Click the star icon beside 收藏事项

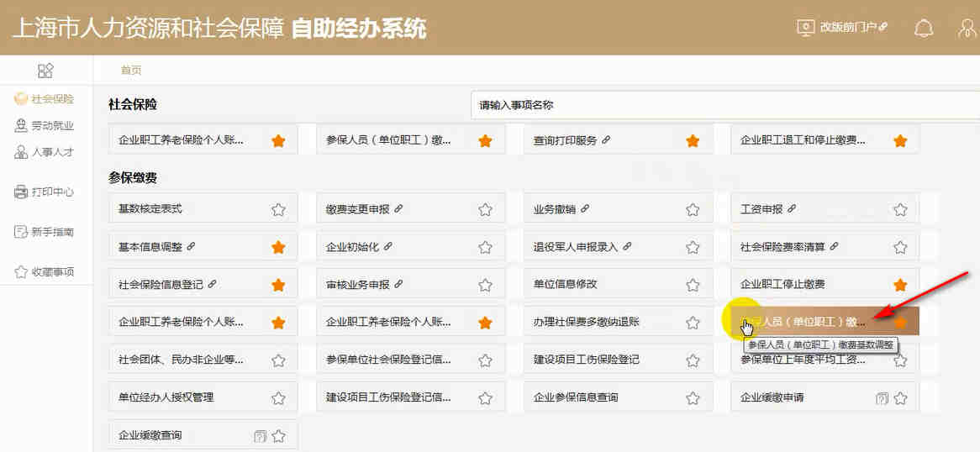21,272
